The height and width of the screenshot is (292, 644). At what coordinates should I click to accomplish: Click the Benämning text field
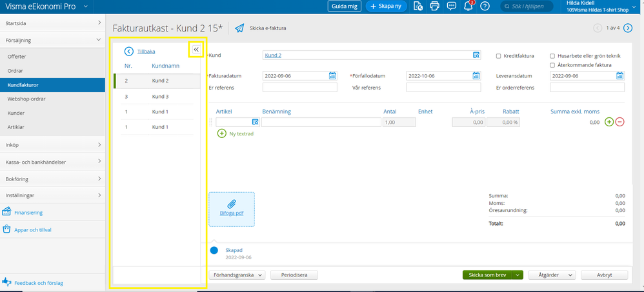[x=321, y=122]
